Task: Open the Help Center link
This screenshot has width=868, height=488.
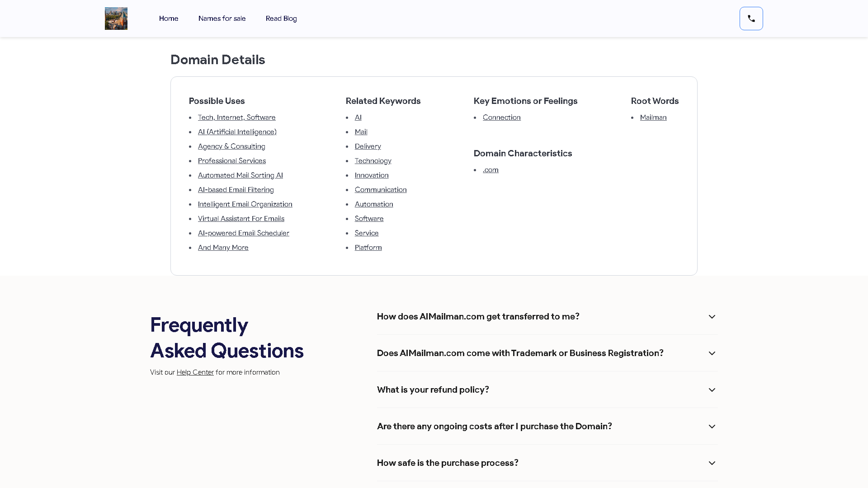Action: pyautogui.click(x=195, y=372)
